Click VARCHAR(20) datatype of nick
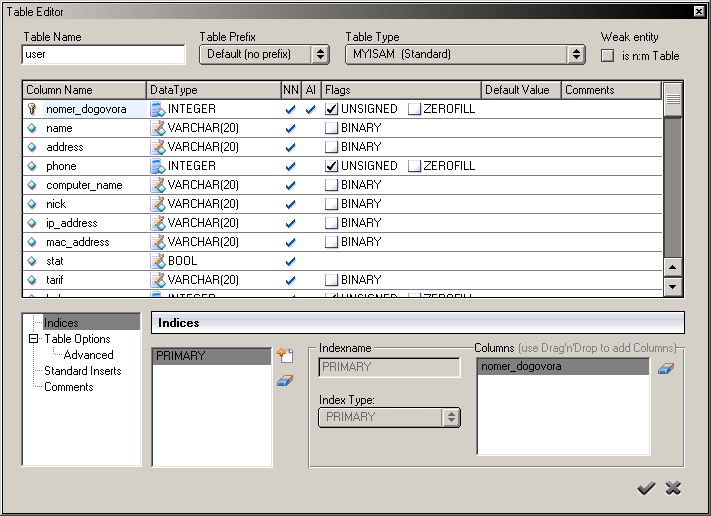This screenshot has width=711, height=516. 203,204
